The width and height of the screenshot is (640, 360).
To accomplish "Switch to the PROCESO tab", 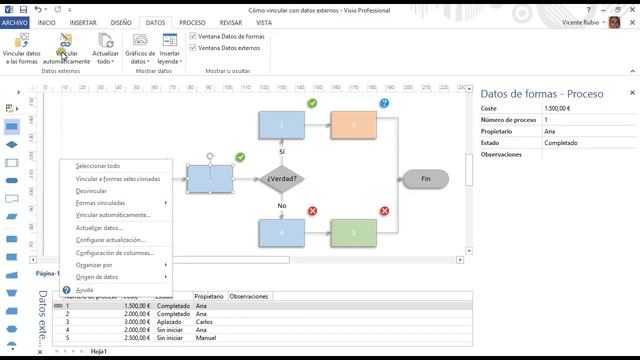I will click(x=192, y=23).
